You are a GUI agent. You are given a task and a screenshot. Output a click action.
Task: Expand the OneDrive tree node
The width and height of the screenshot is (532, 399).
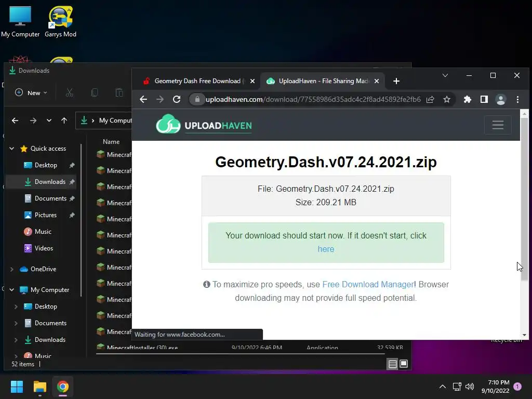12,269
